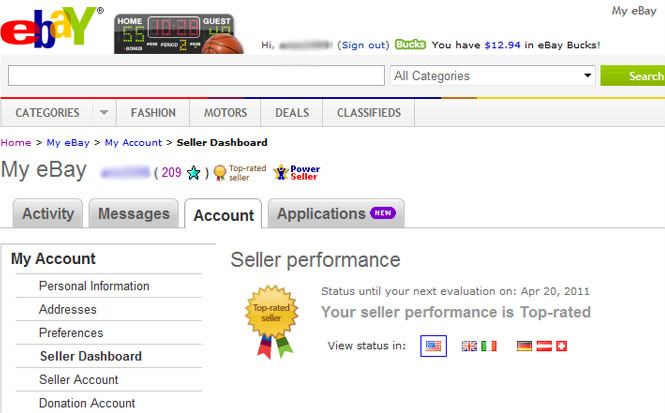Open Addresses in My Account sidebar
This screenshot has width=665, height=413.
click(68, 310)
